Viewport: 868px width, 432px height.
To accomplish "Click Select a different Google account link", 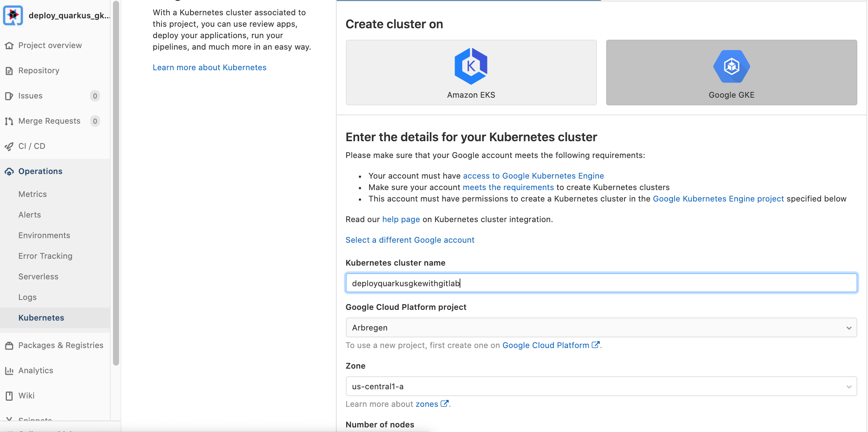I will click(x=410, y=240).
